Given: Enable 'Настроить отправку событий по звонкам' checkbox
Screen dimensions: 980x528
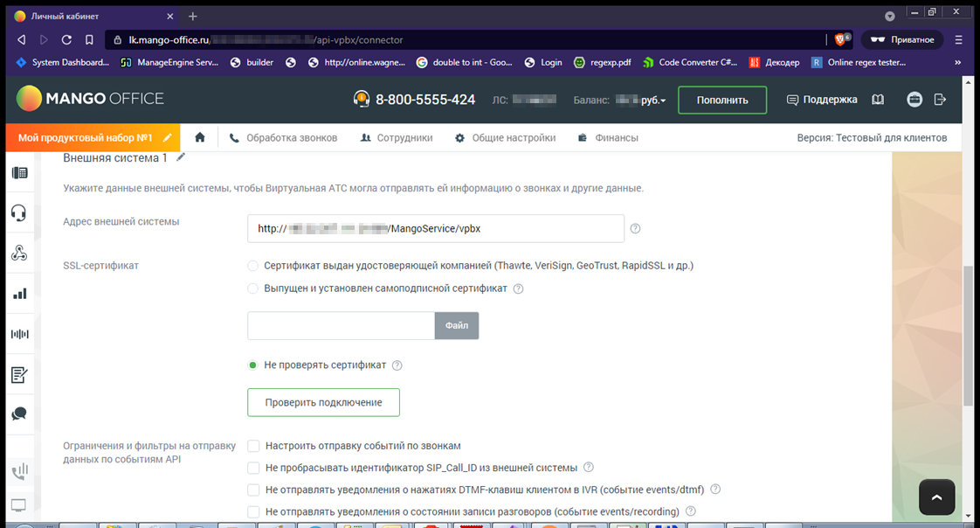Looking at the screenshot, I should coord(254,446).
